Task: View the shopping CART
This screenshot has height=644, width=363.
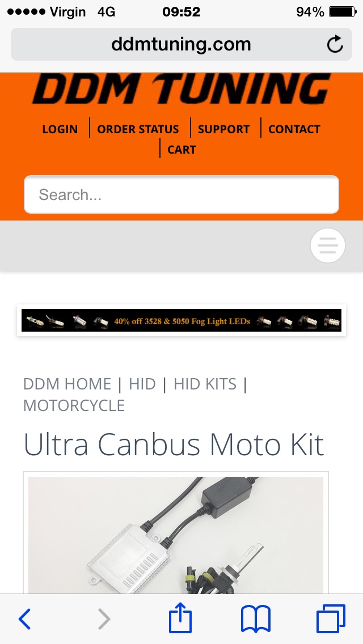Action: pyautogui.click(x=181, y=150)
